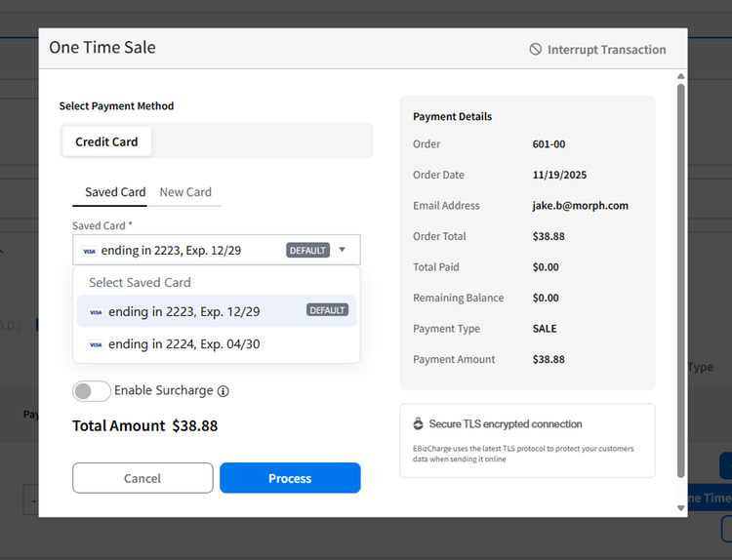732x560 pixels.
Task: Click the dialog scroll down arrow
Action: [x=680, y=508]
